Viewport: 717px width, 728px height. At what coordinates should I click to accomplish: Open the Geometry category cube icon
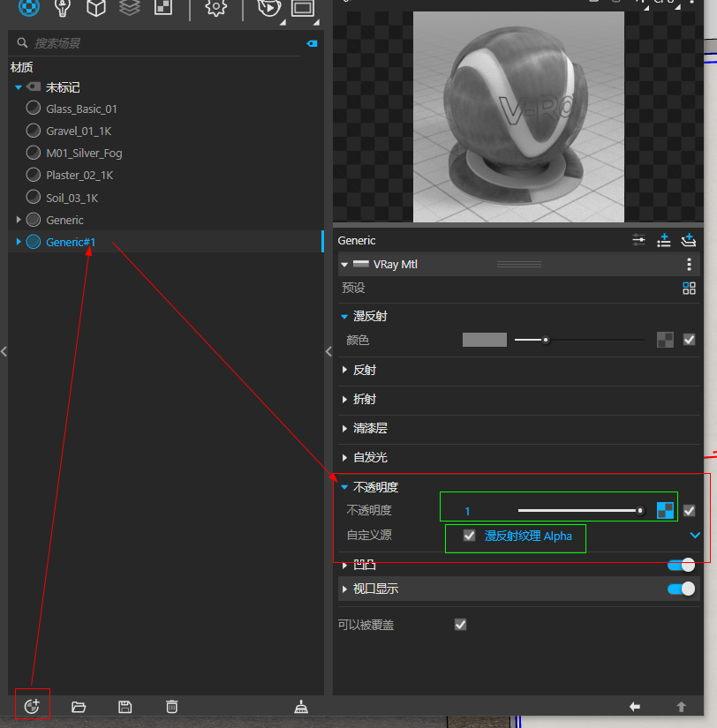[x=96, y=8]
